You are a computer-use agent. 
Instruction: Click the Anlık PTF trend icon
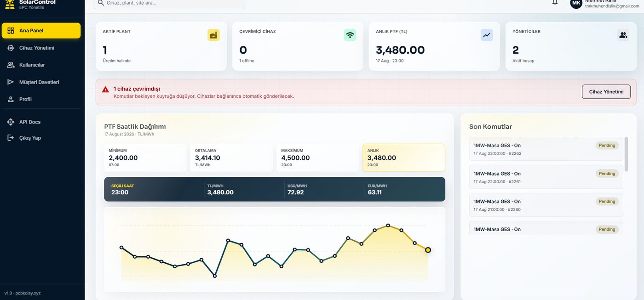tap(487, 35)
